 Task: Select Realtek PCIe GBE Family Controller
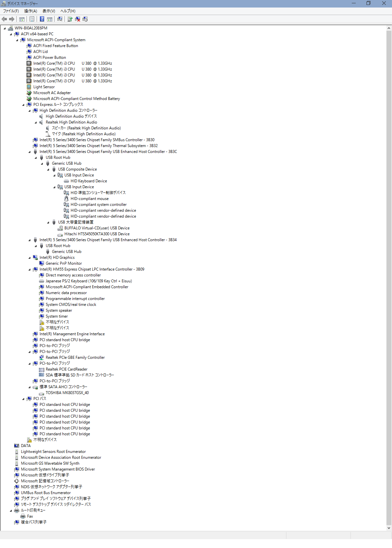[75, 357]
